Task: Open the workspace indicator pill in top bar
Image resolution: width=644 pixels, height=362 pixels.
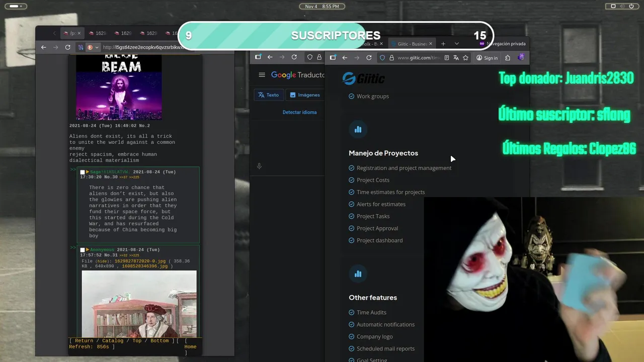Action: pos(15,6)
